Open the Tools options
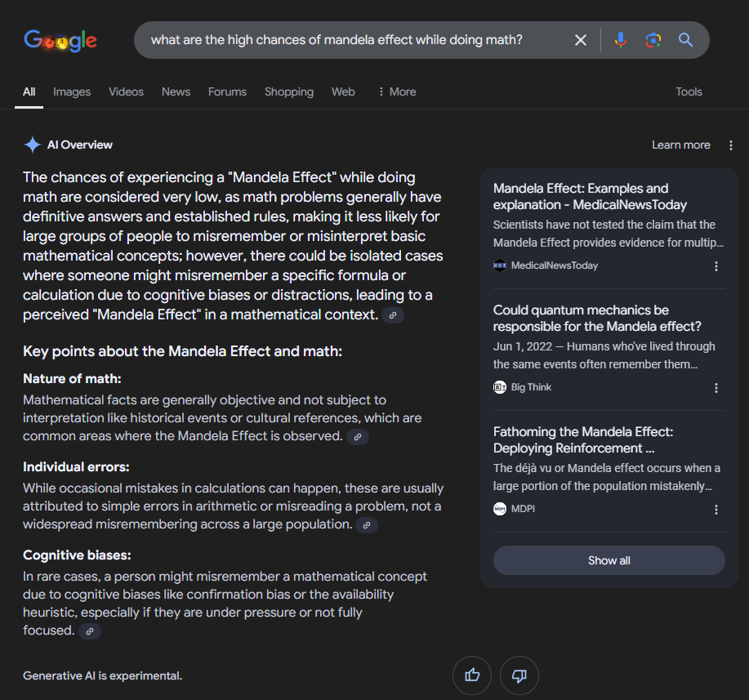The height and width of the screenshot is (700, 749). [x=689, y=91]
